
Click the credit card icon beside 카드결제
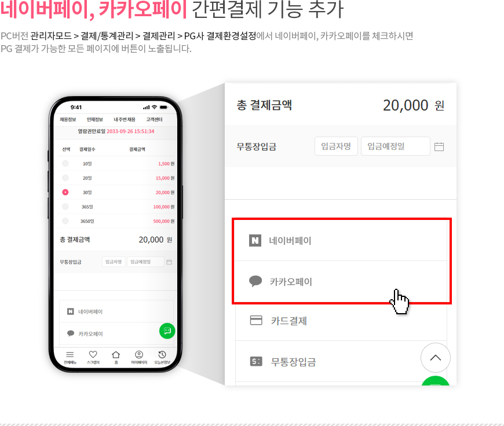point(256,320)
